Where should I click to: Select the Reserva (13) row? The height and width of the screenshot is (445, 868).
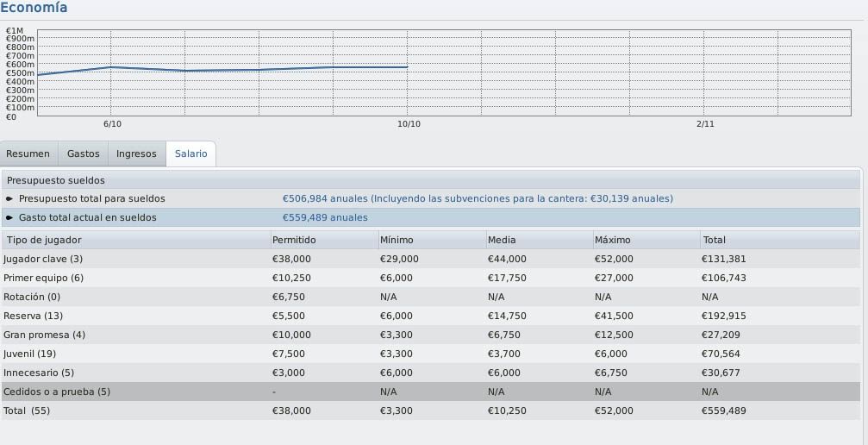click(431, 316)
